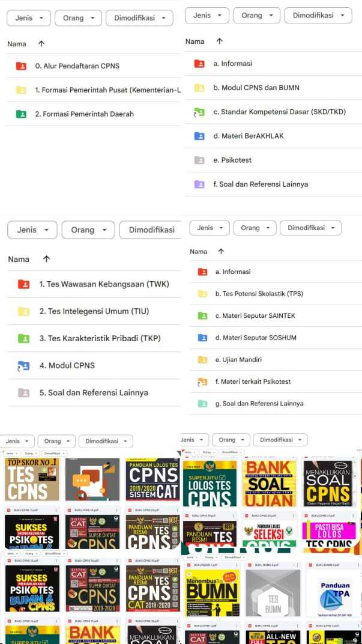Open the Dimodifikasi dropdown above the Modul CPNS dan BUMN list
The image size is (362, 644).
click(x=318, y=15)
